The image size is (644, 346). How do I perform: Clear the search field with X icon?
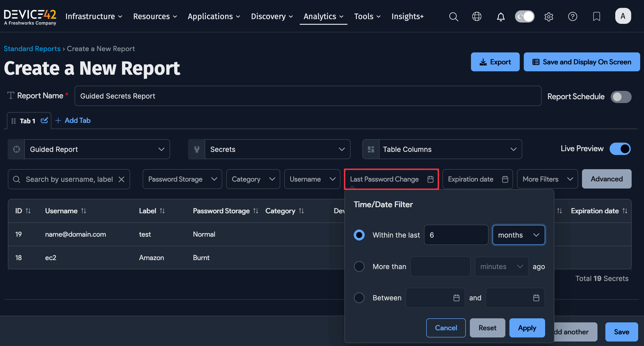pos(122,179)
